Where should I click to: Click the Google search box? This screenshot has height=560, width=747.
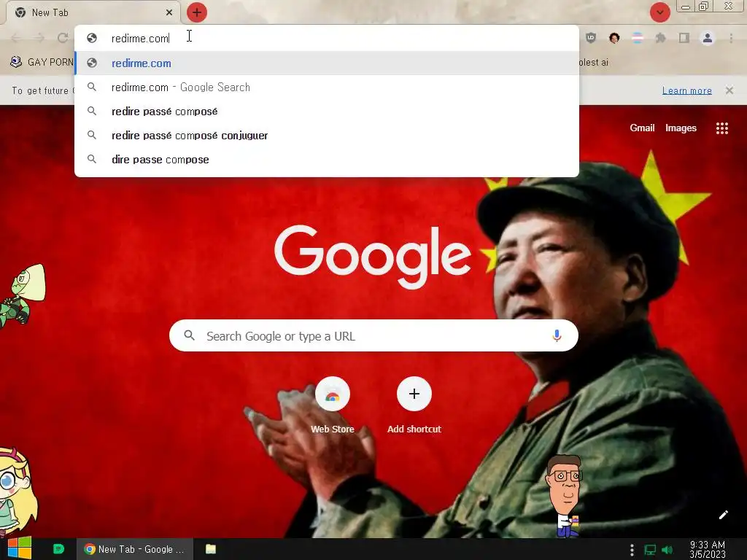pos(373,335)
